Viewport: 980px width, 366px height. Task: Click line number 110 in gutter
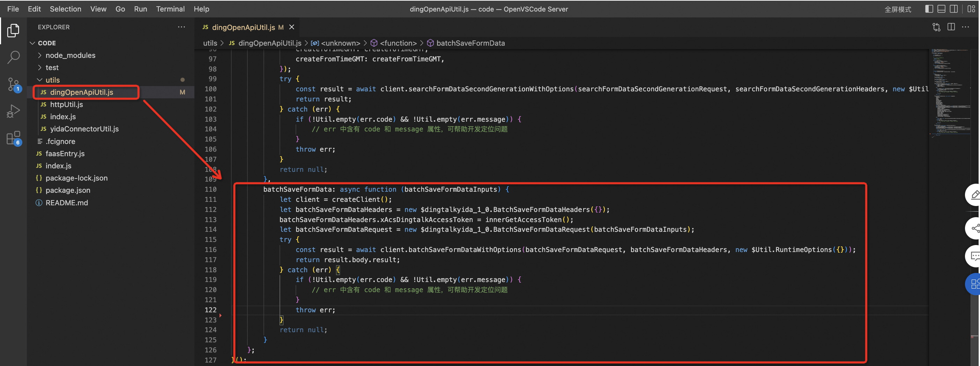click(210, 189)
